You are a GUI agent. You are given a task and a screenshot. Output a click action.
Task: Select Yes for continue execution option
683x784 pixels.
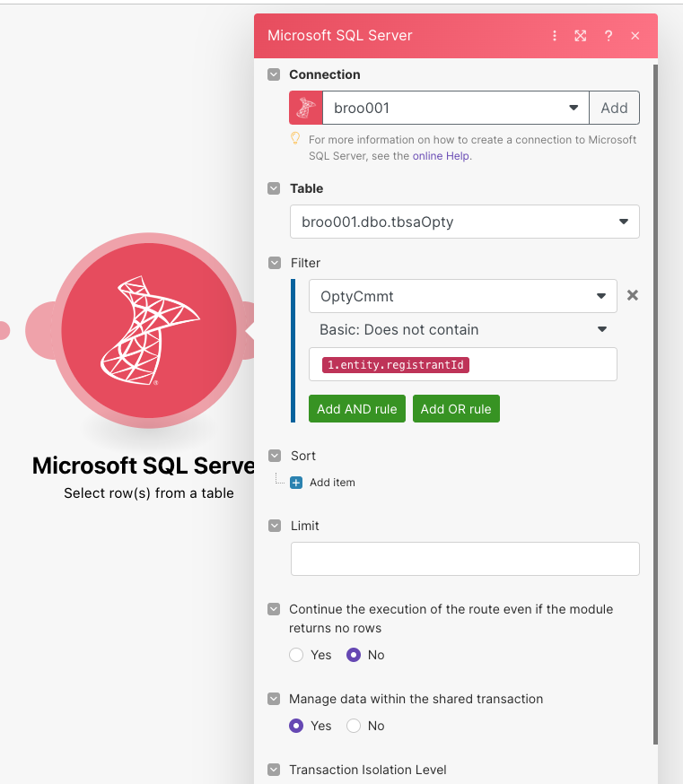click(296, 655)
